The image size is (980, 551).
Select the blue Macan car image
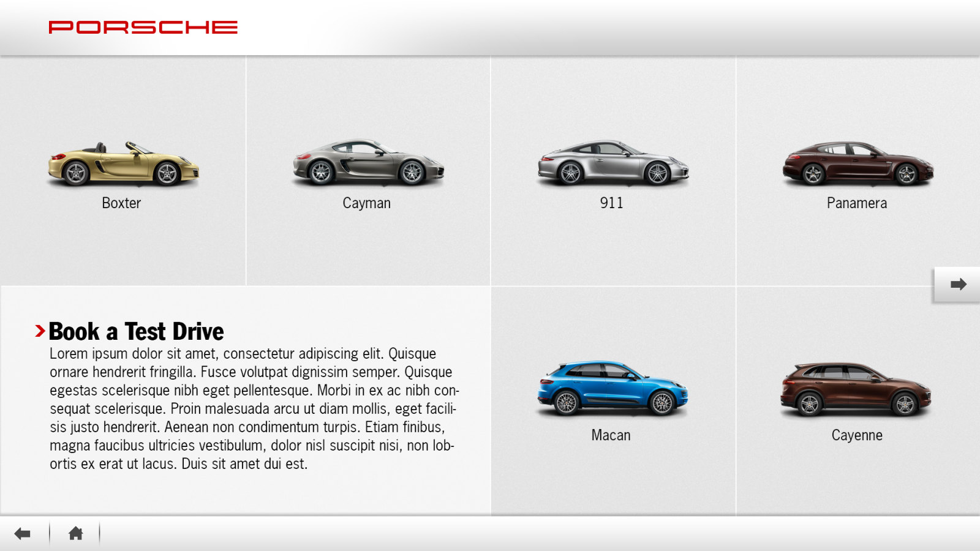tap(612, 388)
